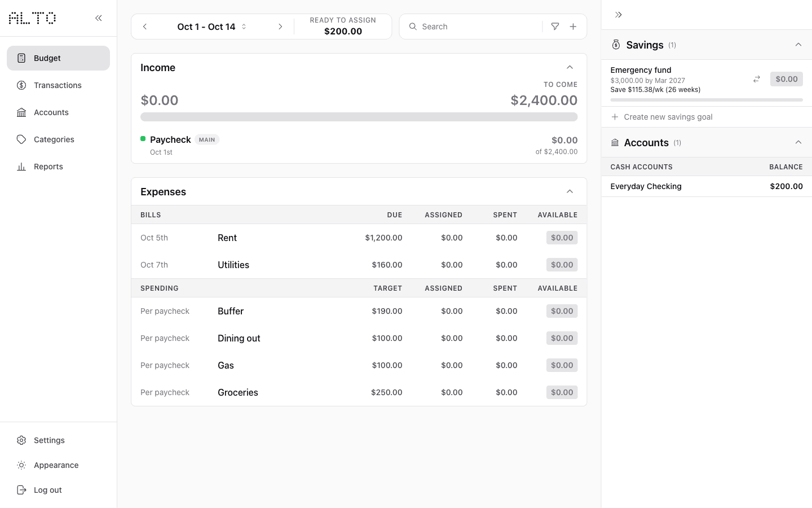812x508 pixels.
Task: Click Utilities' due amount $160.00
Action: [387, 265]
